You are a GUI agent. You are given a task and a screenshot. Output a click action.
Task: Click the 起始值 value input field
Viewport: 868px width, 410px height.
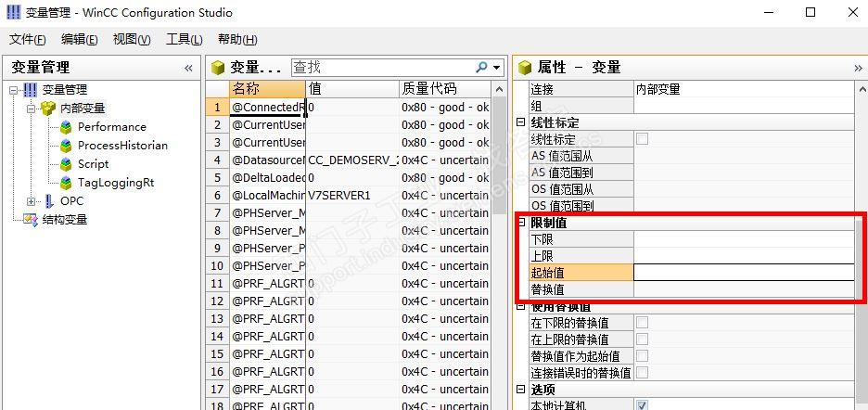[744, 273]
